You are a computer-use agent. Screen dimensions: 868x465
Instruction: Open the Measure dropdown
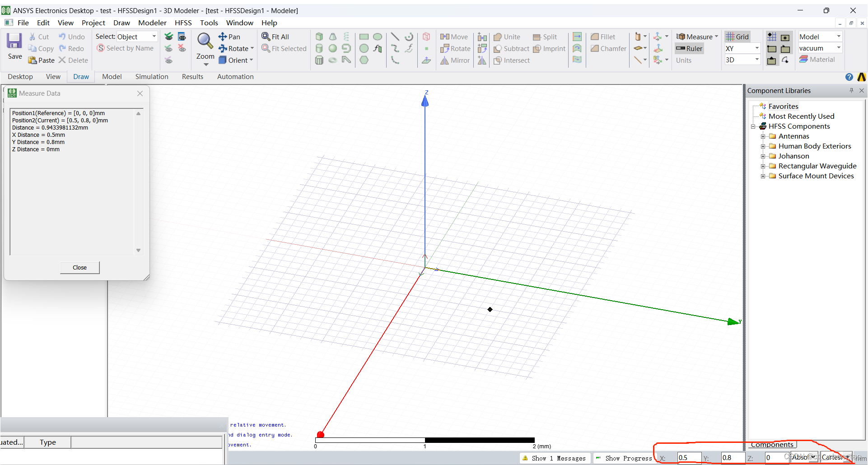click(716, 37)
